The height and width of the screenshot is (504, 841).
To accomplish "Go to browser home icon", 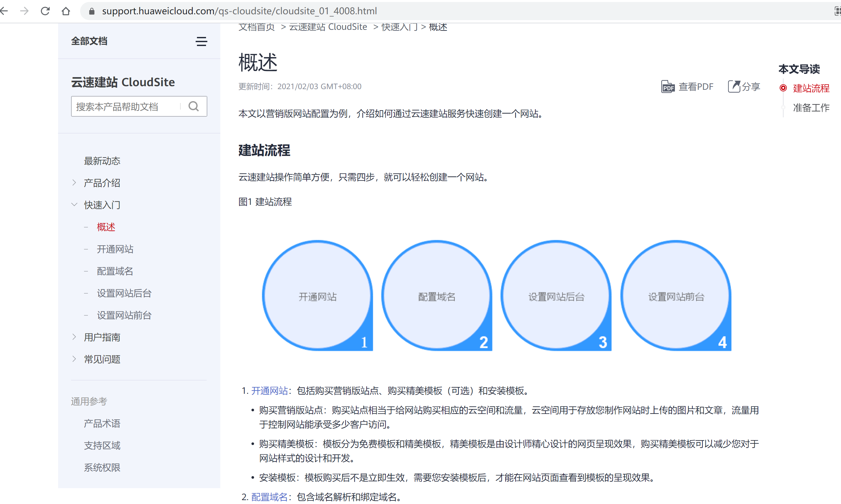I will pos(66,11).
